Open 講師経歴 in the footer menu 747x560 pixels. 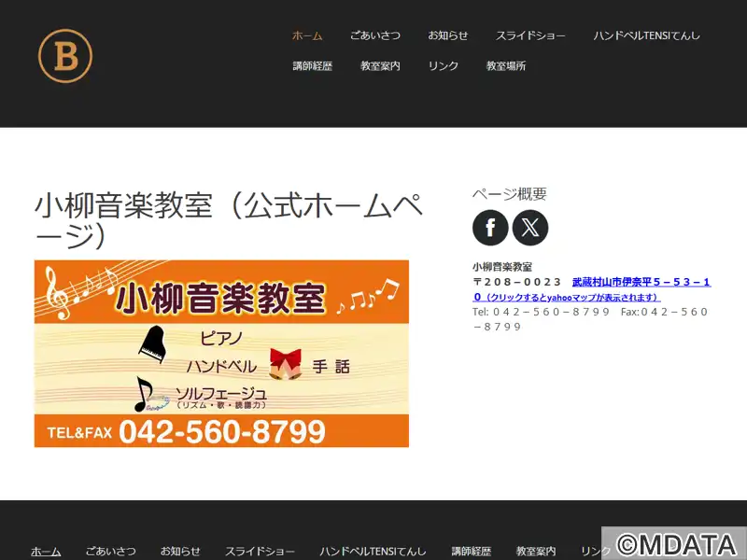[x=472, y=551]
